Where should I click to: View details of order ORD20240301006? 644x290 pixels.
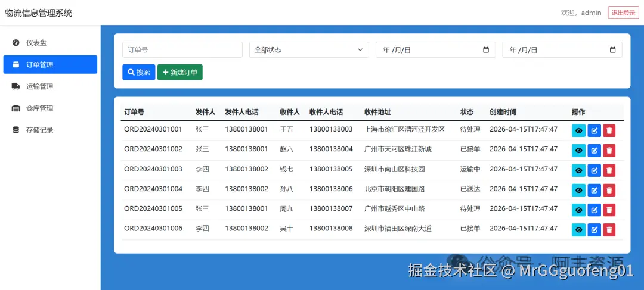pyautogui.click(x=578, y=230)
